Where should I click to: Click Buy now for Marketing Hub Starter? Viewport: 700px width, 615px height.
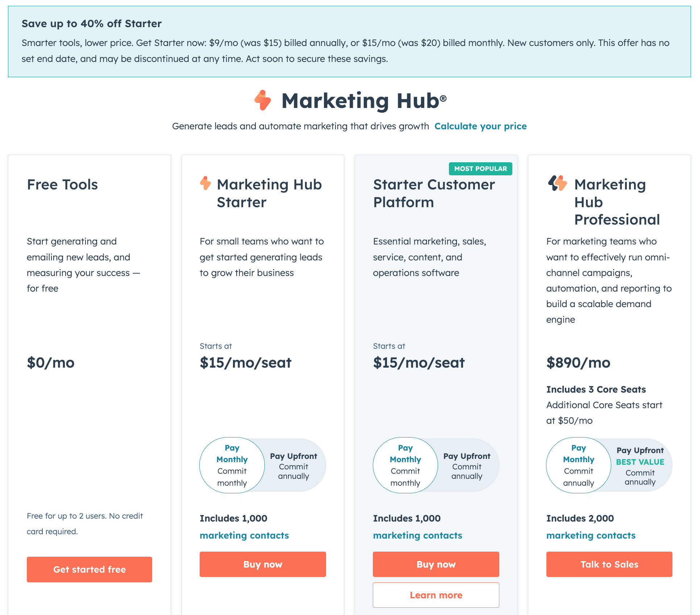pos(263,564)
